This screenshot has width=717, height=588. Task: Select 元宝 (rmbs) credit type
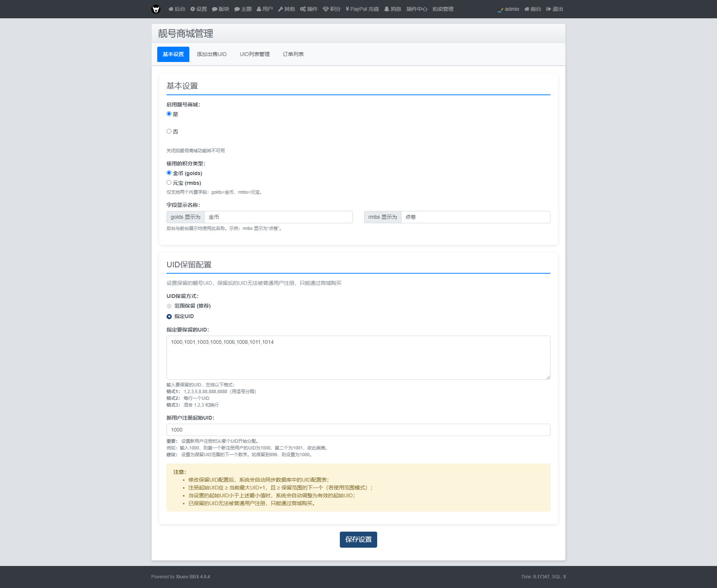(x=169, y=183)
